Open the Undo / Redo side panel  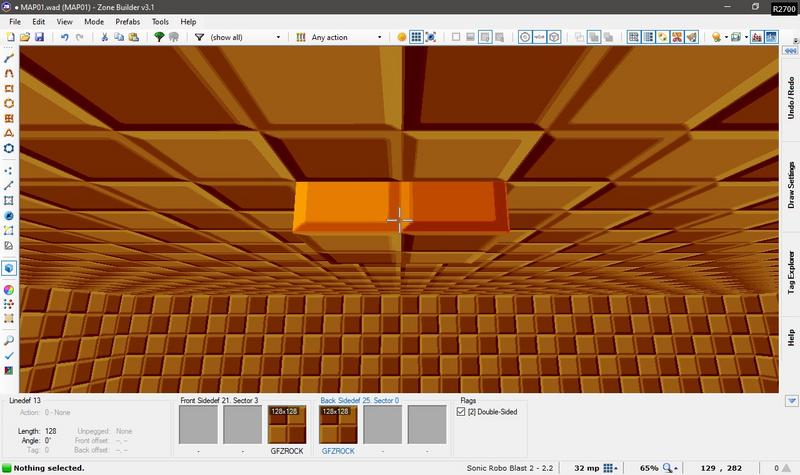790,98
